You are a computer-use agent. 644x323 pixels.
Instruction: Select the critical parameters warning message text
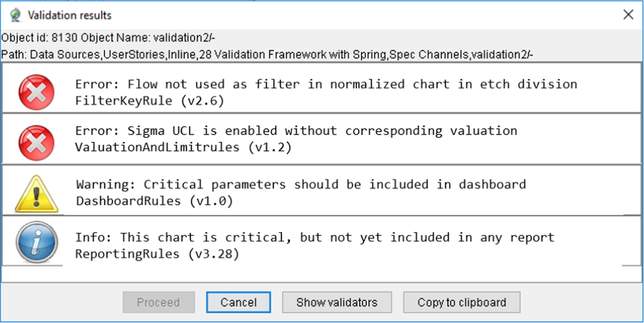(301, 184)
